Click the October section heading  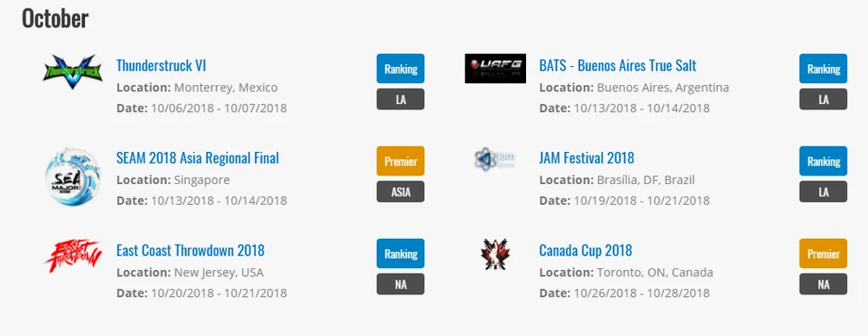tap(55, 18)
